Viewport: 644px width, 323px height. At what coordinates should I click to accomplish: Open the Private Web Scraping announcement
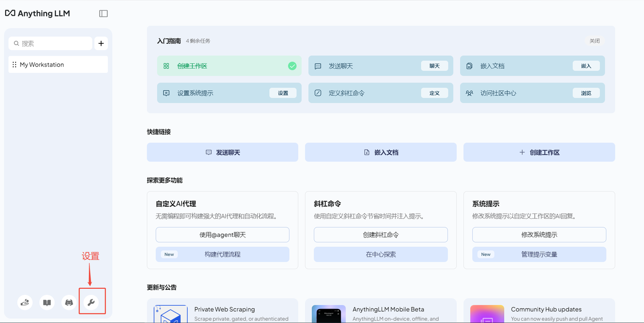222,311
